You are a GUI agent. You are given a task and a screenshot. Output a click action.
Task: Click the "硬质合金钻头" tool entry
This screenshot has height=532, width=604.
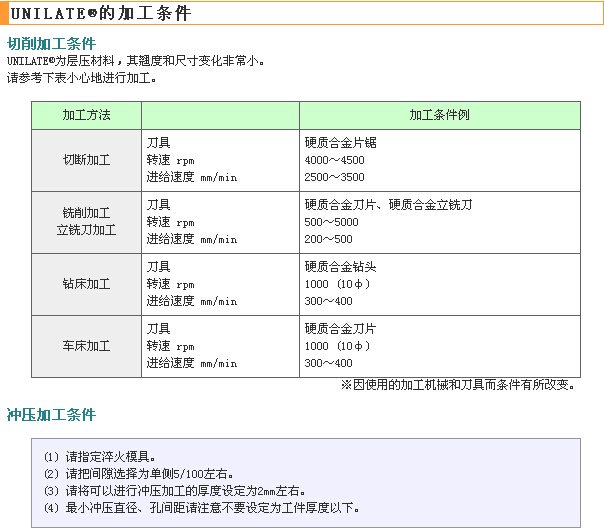[x=340, y=267]
